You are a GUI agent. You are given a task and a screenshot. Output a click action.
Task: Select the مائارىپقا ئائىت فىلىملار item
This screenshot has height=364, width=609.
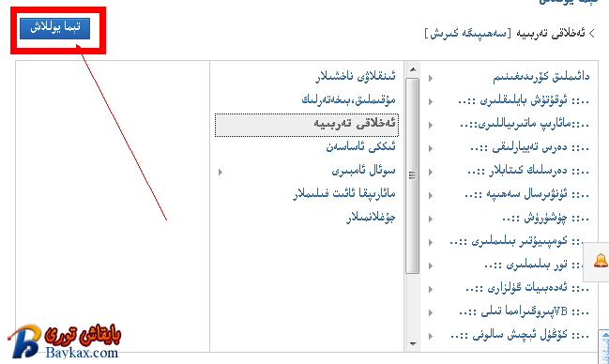pyautogui.click(x=344, y=193)
